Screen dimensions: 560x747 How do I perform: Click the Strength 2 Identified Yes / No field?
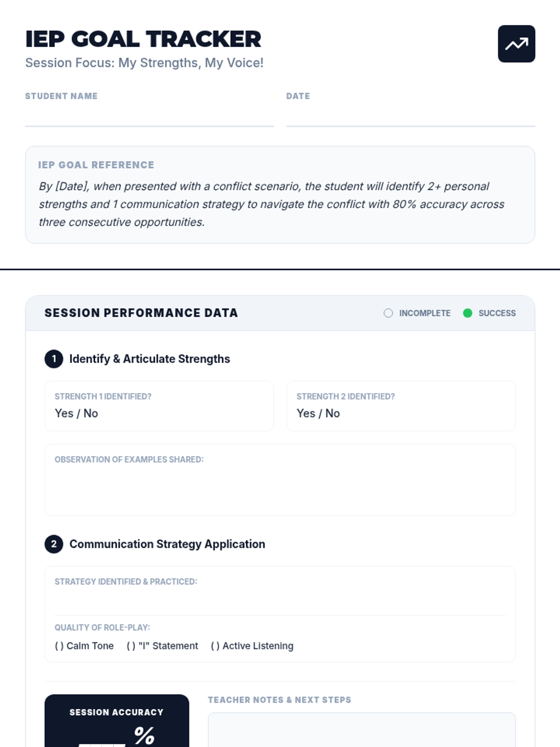tap(401, 406)
